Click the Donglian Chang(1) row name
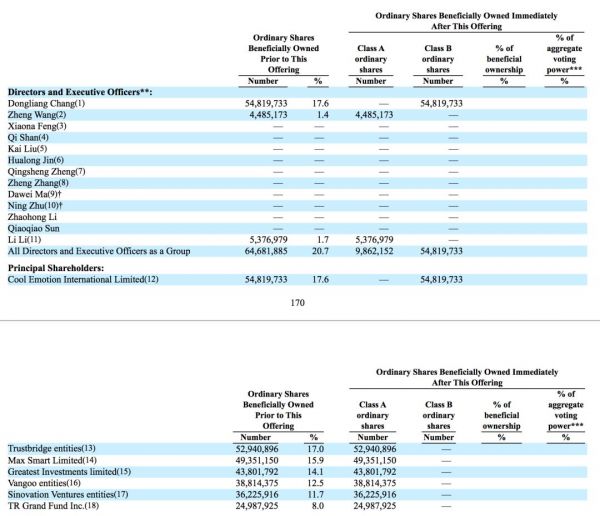This screenshot has width=600, height=516. pos(47,103)
